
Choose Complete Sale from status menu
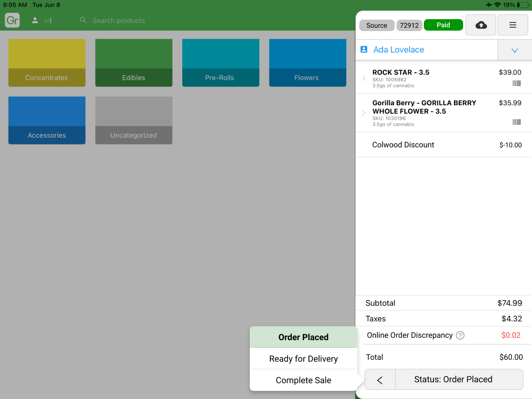point(303,380)
